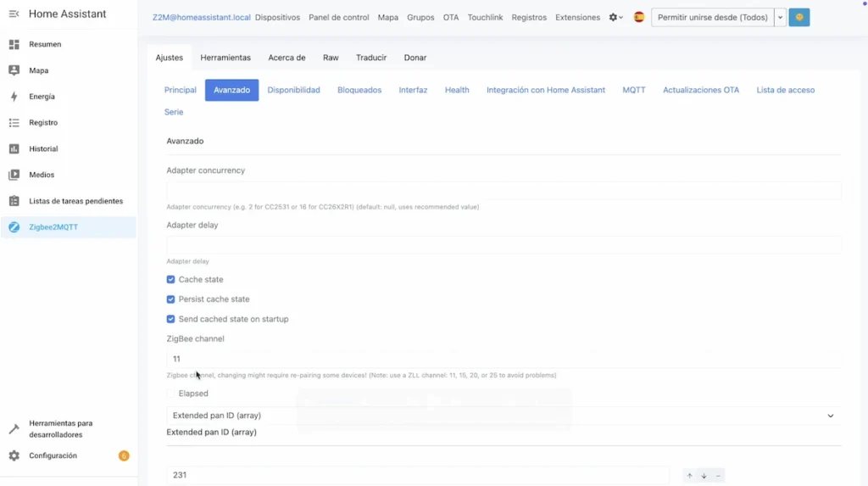Open Herramientas para desarrolladores
The image size is (868, 486).
coord(60,428)
